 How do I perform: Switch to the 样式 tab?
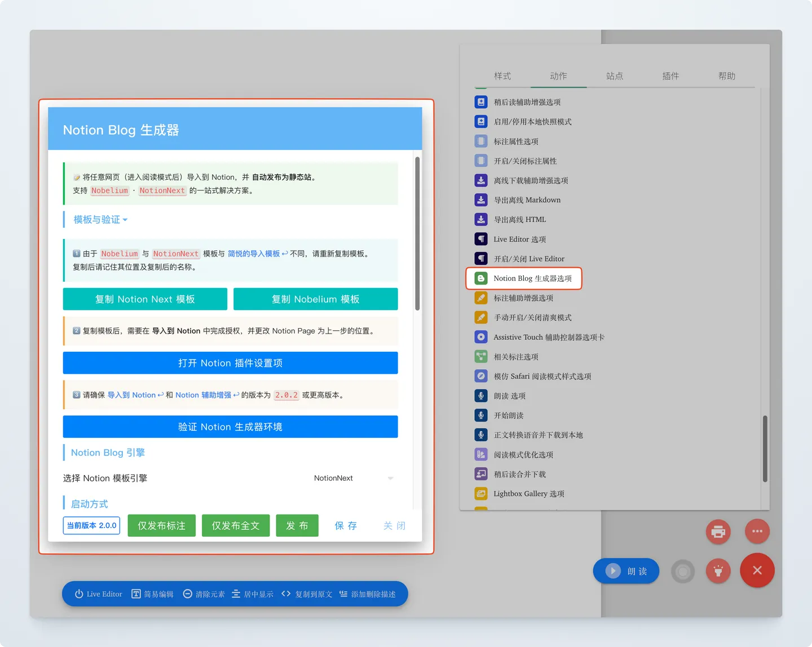pyautogui.click(x=502, y=76)
